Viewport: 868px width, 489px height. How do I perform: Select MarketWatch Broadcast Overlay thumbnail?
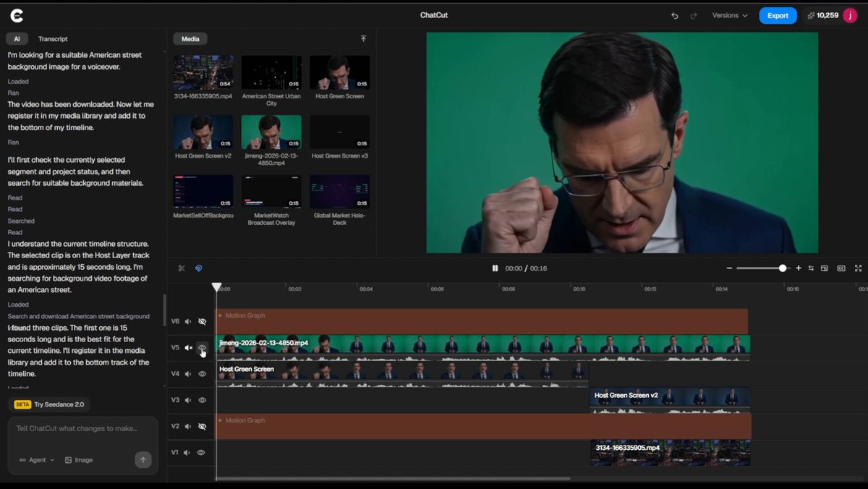pos(271,192)
